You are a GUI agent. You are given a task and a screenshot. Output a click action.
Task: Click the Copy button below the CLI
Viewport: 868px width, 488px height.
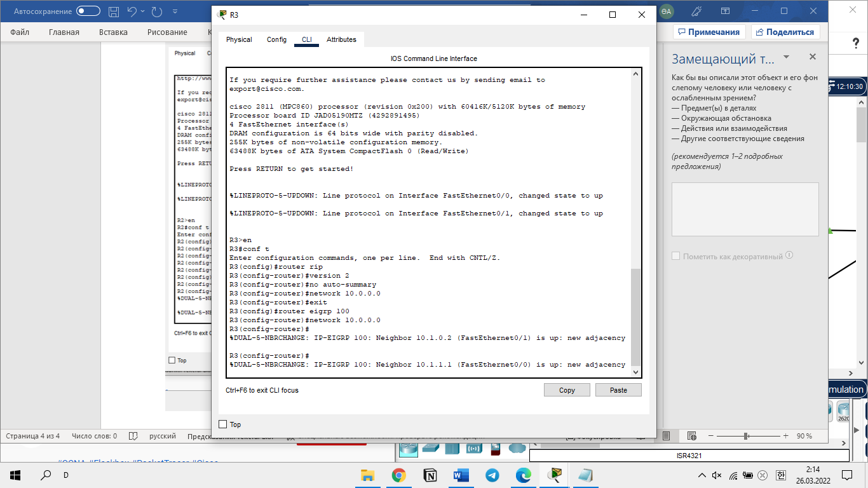(567, 390)
